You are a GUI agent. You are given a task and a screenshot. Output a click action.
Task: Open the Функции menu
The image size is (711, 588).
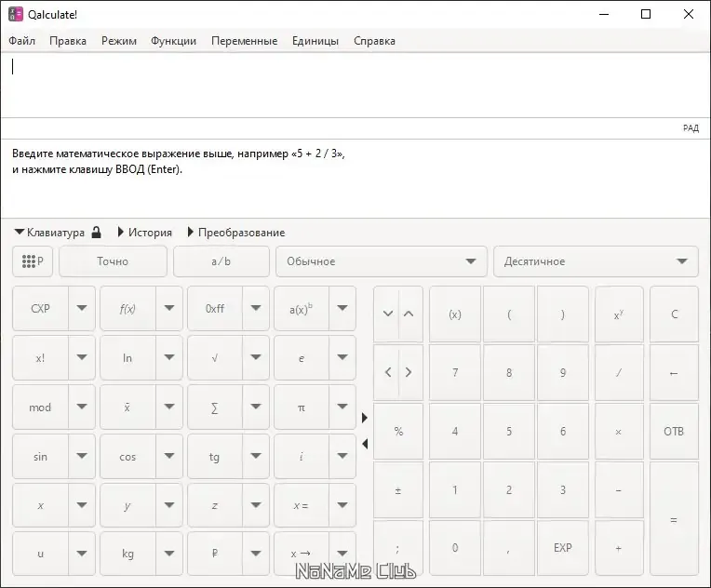(173, 41)
